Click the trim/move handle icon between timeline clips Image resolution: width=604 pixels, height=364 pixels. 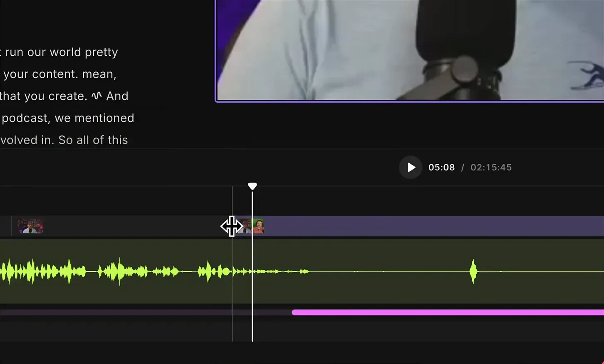pos(232,226)
